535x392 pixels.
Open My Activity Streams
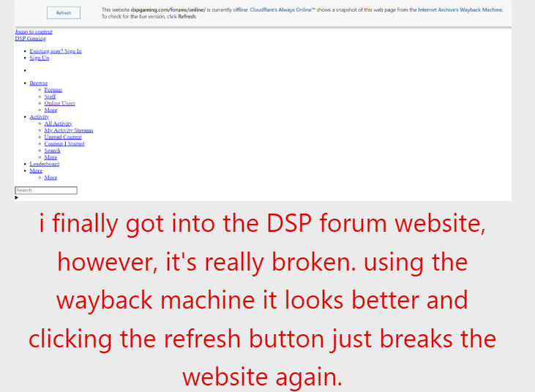[68, 130]
